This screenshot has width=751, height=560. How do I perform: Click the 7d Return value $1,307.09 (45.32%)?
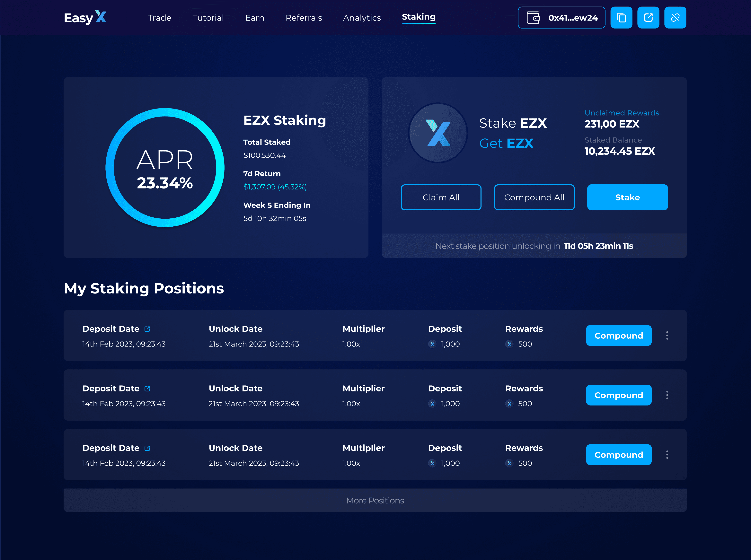(275, 187)
